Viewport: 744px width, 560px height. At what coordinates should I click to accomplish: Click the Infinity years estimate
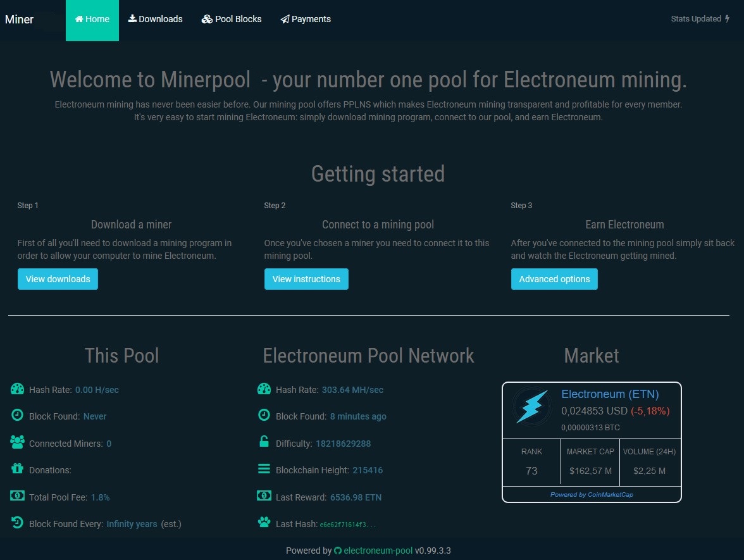[132, 524]
